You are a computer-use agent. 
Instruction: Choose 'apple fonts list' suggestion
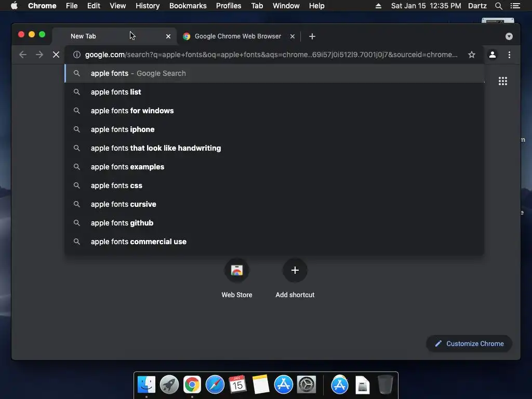coord(274,92)
